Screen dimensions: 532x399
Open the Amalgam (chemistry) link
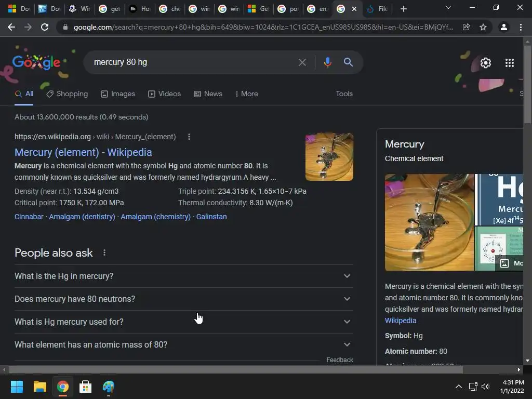tap(156, 217)
